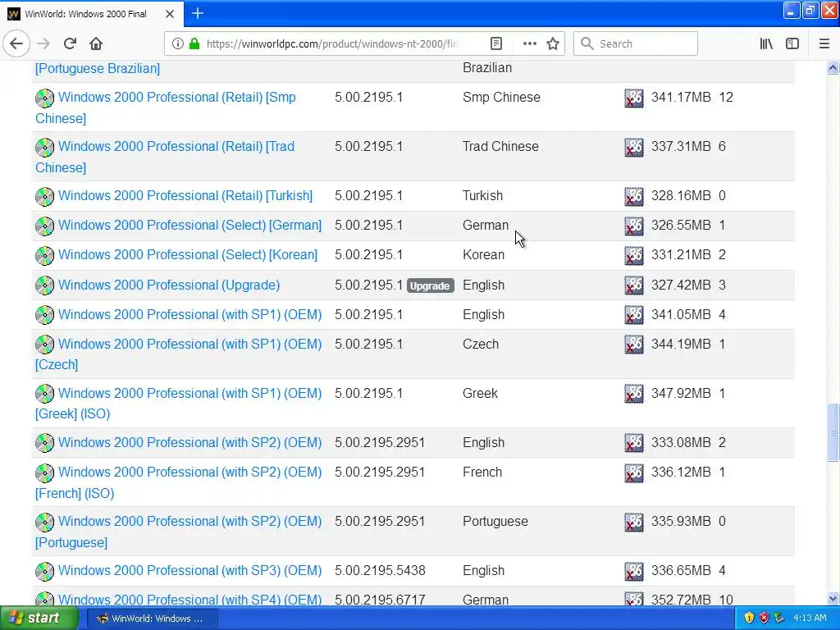
Task: Open Windows 2000 Professional (with SP3) (OEM)
Action: click(190, 571)
